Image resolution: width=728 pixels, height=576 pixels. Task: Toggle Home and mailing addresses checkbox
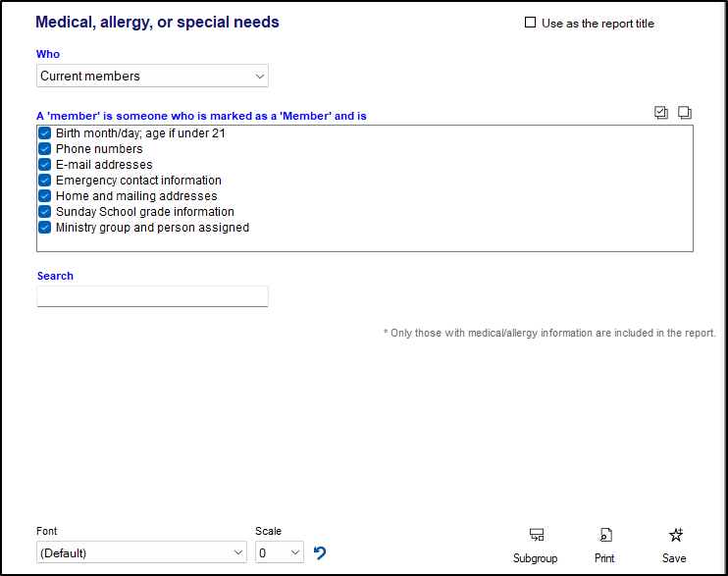pos(44,196)
